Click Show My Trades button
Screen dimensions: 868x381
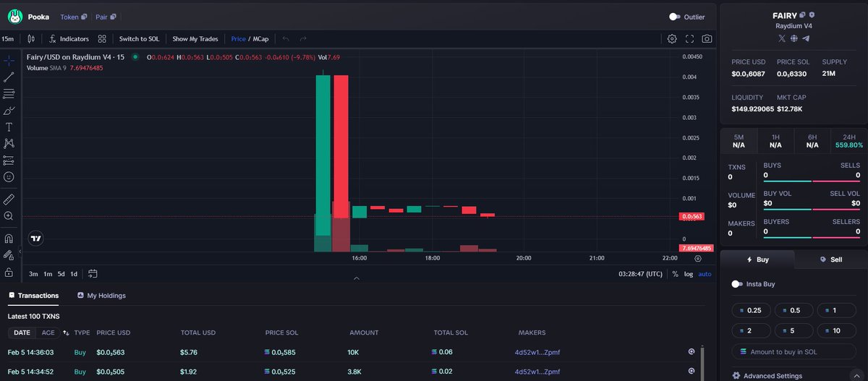coord(195,38)
